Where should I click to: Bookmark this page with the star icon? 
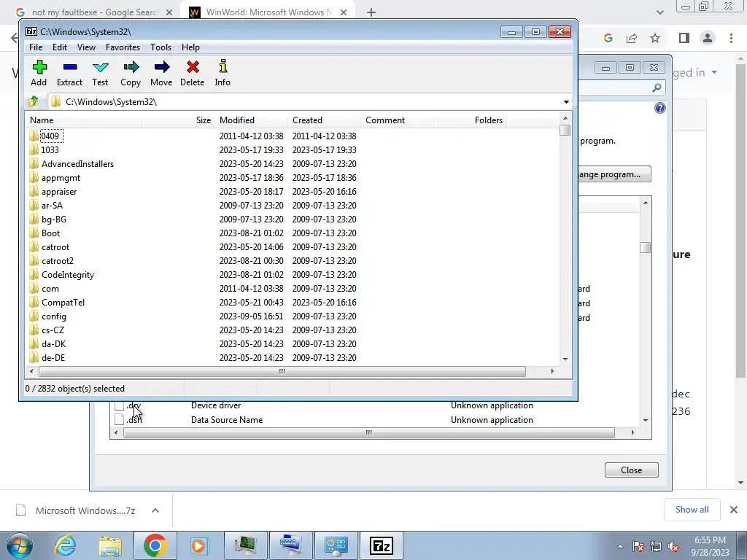point(655,38)
